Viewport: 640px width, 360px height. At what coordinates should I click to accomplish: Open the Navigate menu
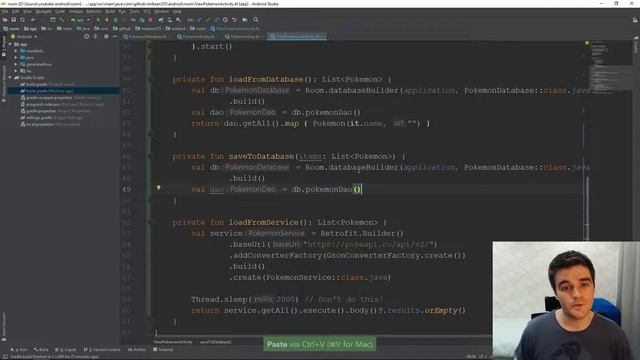point(43,11)
